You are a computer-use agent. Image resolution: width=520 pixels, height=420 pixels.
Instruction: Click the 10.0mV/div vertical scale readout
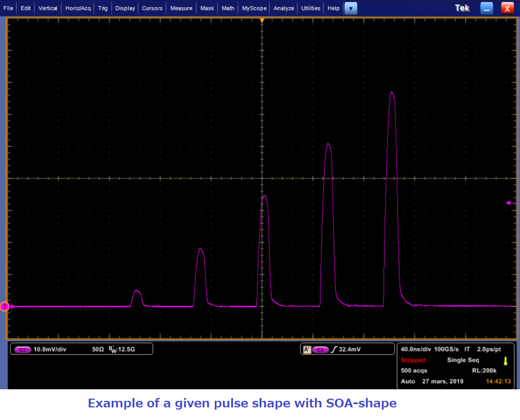click(49, 349)
